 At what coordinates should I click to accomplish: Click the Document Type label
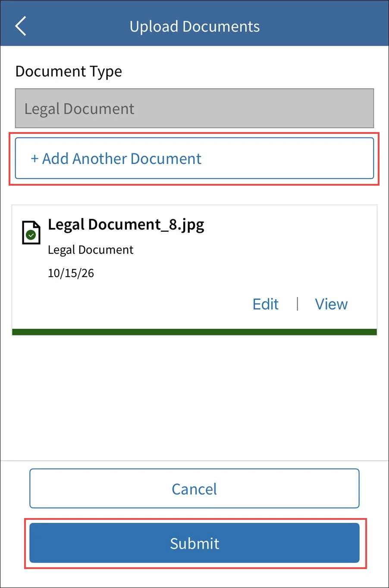coord(69,71)
